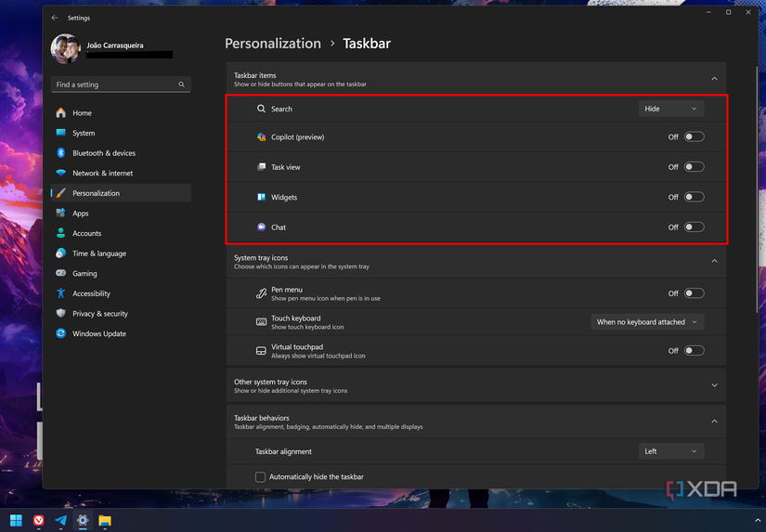Navigate to Windows Update
This screenshot has width=766, height=532.
pyautogui.click(x=121, y=333)
